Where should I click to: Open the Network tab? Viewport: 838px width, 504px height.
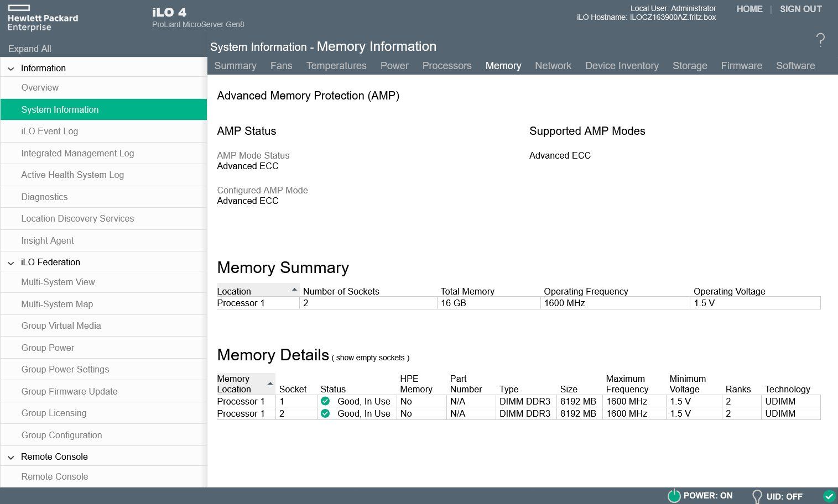tap(553, 66)
